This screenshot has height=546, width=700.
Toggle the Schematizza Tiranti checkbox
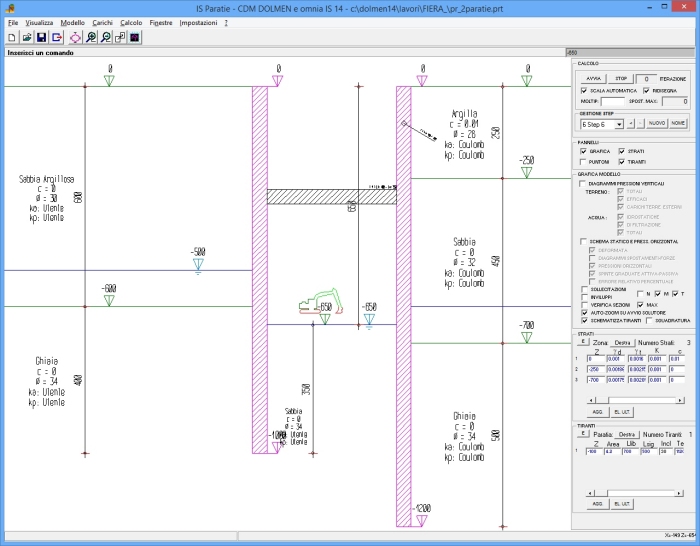(584, 321)
